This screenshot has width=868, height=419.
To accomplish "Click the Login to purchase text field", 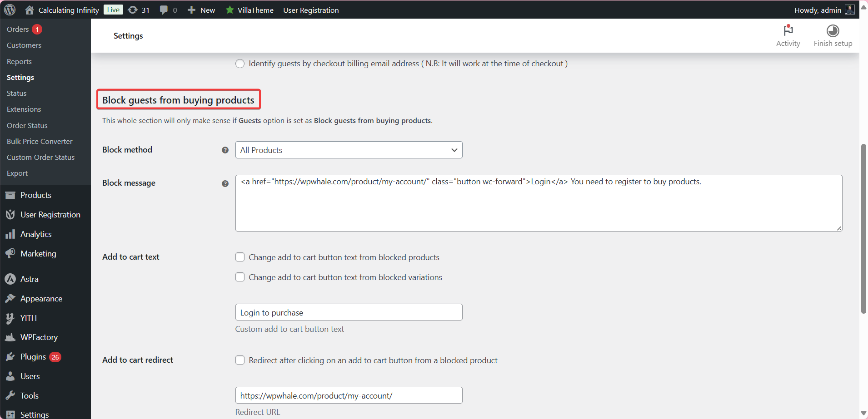I will (x=349, y=312).
